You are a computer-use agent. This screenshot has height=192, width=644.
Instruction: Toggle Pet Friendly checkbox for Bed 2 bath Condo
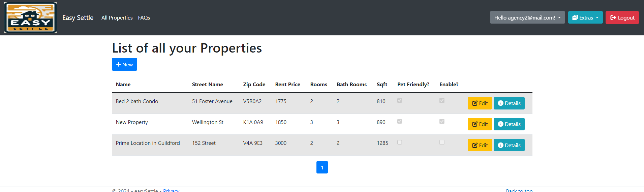click(x=400, y=100)
